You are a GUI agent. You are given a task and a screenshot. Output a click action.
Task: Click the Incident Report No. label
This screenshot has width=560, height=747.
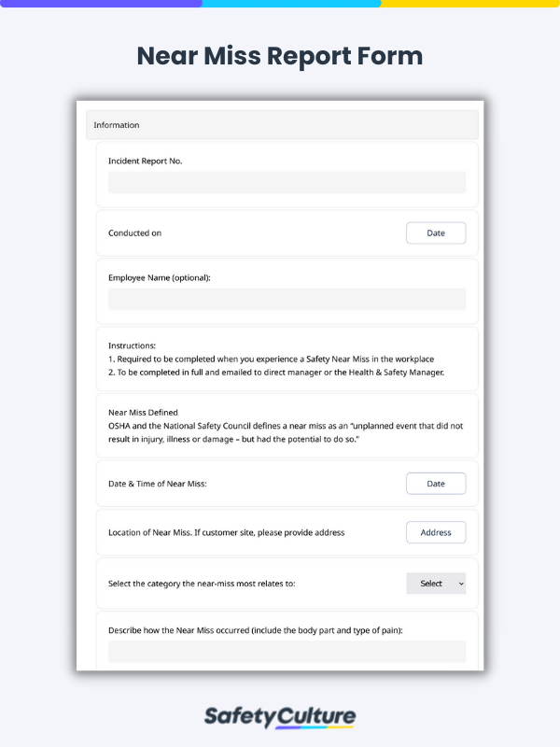[146, 161]
